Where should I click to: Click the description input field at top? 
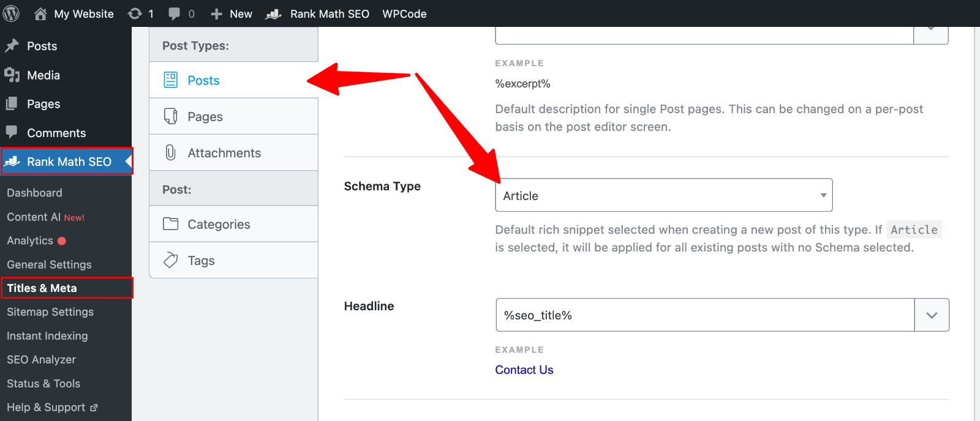click(x=704, y=34)
